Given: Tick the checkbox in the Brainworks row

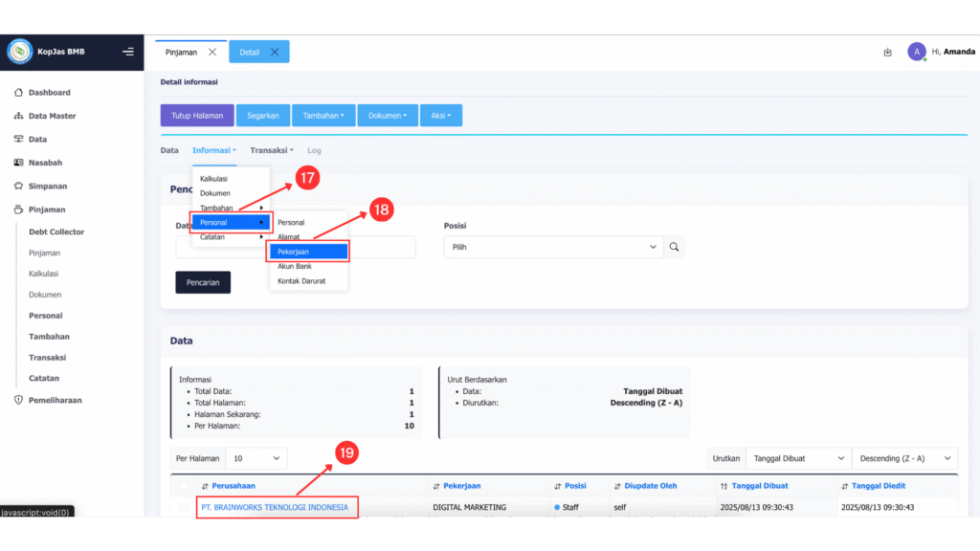Looking at the screenshot, I should [x=183, y=507].
